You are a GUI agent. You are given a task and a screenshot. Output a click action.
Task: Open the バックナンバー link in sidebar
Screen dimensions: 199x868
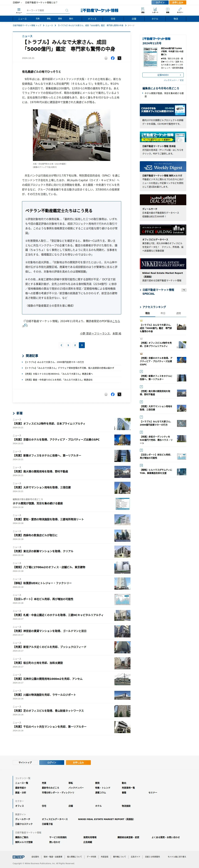point(170,80)
